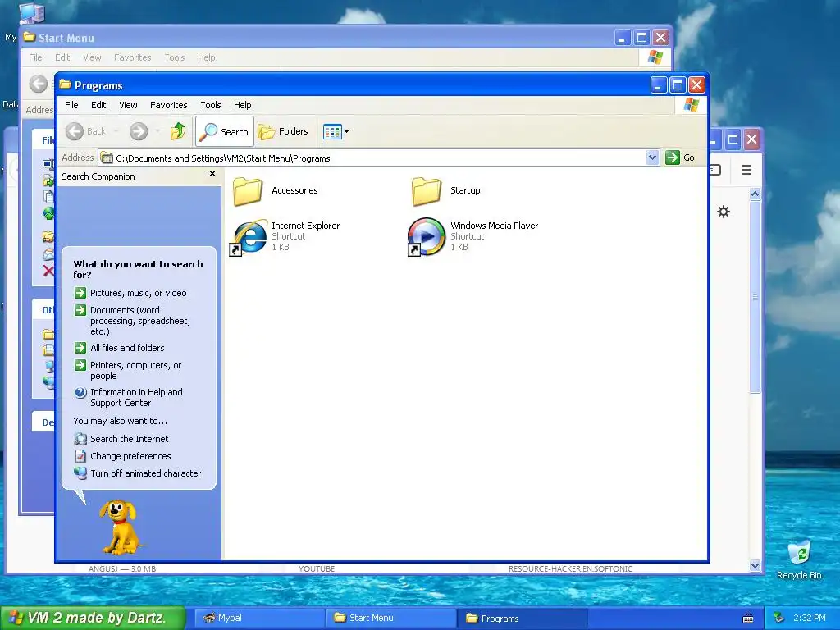Viewport: 840px width, 630px height.
Task: Click the Forward arrow in Programs toolbar
Action: 139,131
